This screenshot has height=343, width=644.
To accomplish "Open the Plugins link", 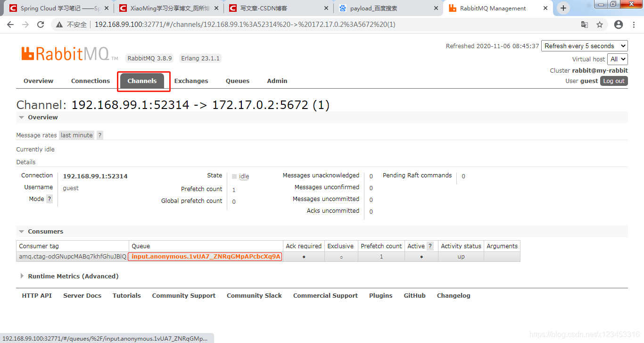I will tap(381, 295).
